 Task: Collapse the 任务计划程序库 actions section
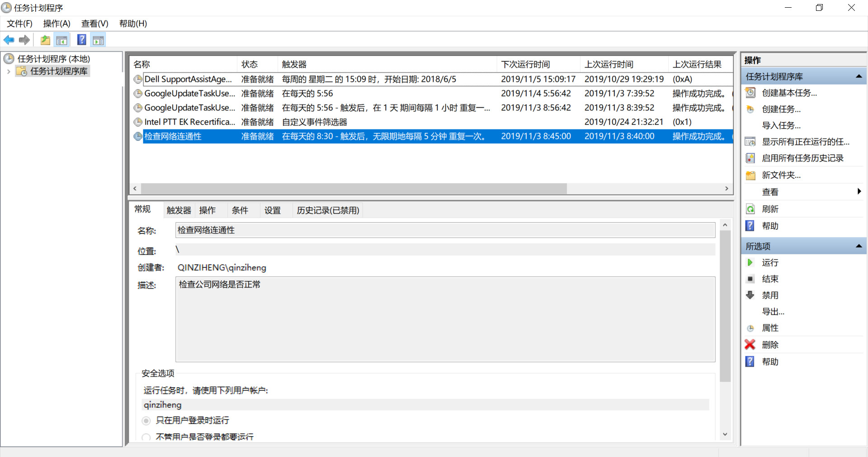click(x=859, y=76)
